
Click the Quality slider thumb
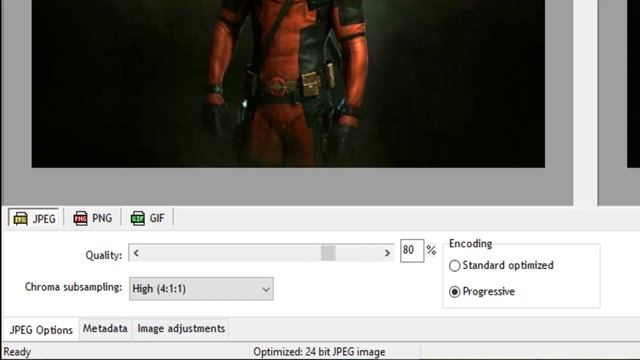coord(328,253)
